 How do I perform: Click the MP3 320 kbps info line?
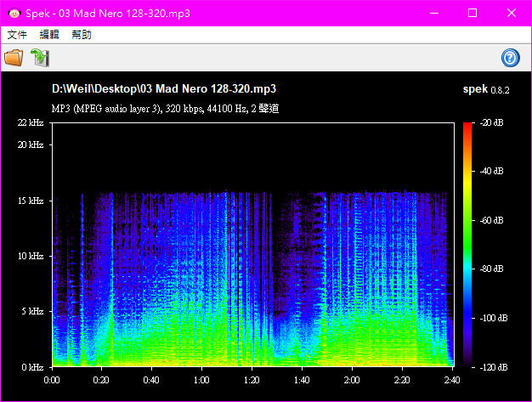(x=166, y=109)
